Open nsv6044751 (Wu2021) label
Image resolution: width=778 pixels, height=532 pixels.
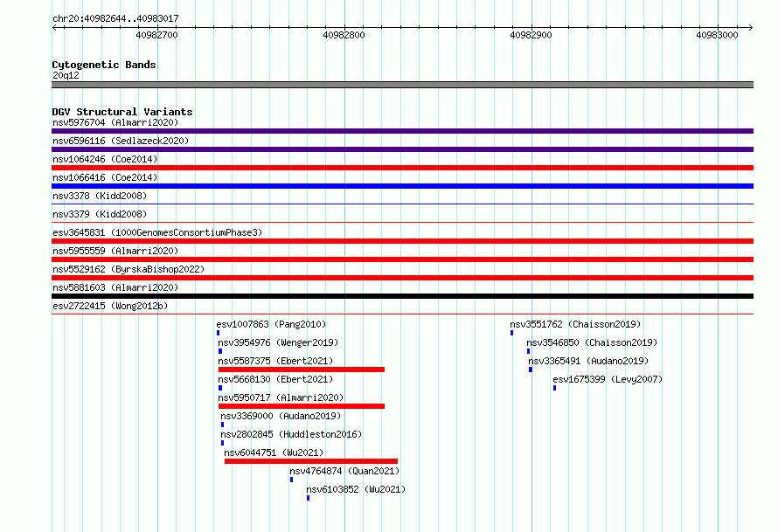pyautogui.click(x=274, y=453)
